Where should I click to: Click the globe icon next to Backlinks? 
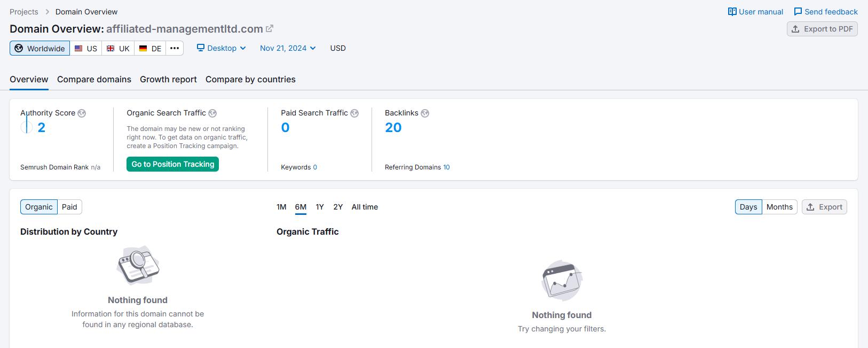[x=425, y=113]
